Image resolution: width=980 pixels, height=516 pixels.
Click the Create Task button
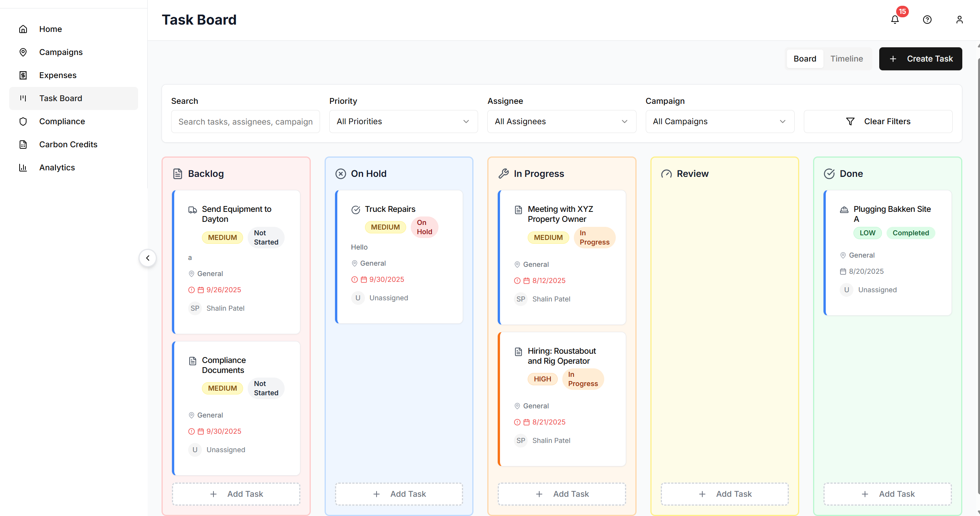(x=920, y=59)
